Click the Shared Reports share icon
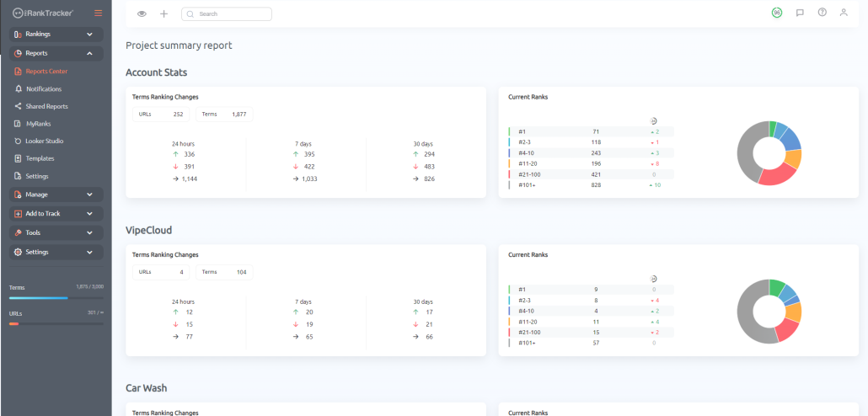The height and width of the screenshot is (416, 868). pyautogui.click(x=19, y=106)
